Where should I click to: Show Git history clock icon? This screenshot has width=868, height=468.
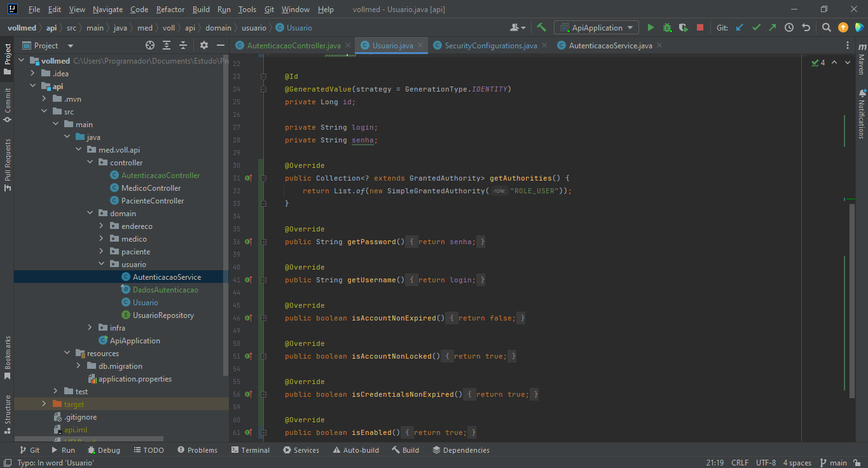(789, 27)
